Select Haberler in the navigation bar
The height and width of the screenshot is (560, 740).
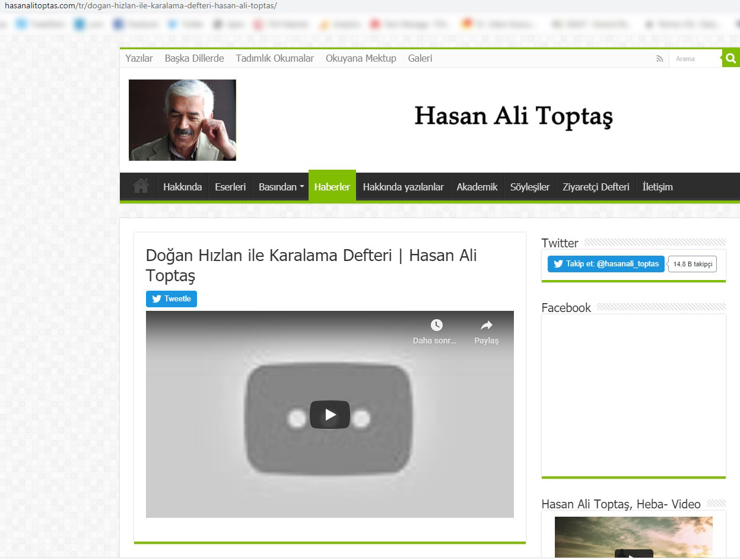coord(332,186)
